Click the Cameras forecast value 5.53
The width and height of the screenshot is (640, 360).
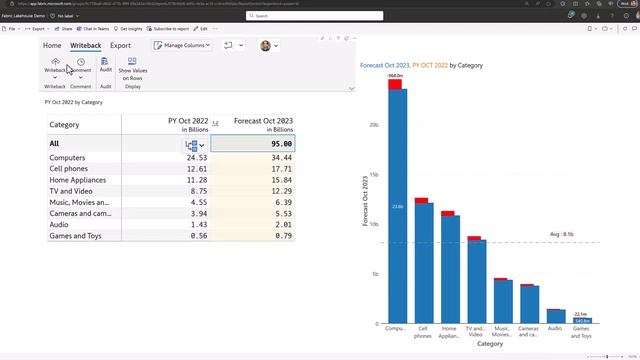tap(283, 213)
